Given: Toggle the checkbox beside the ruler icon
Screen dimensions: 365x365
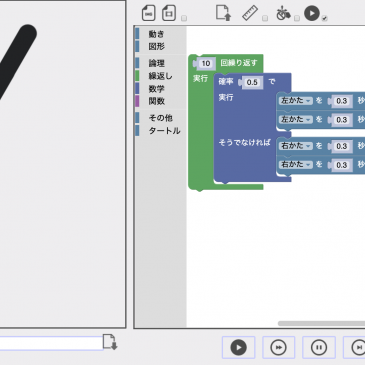Looking at the screenshot, I should (x=265, y=18).
